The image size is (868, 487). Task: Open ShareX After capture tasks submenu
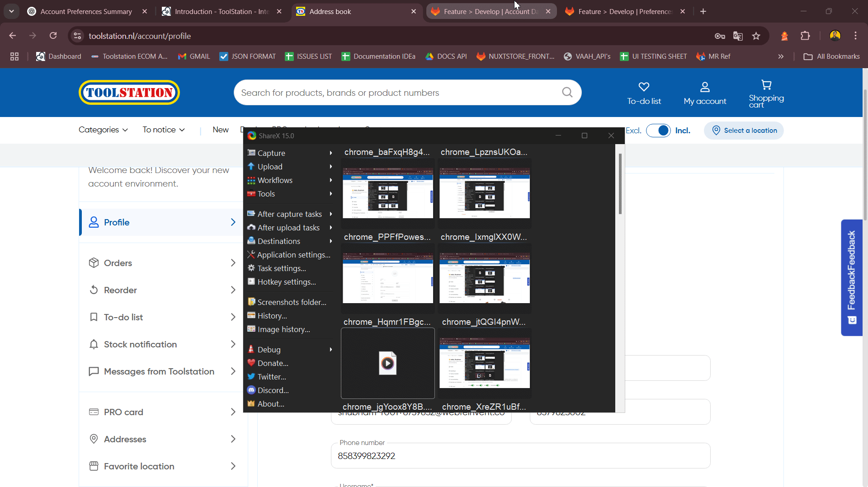point(289,214)
